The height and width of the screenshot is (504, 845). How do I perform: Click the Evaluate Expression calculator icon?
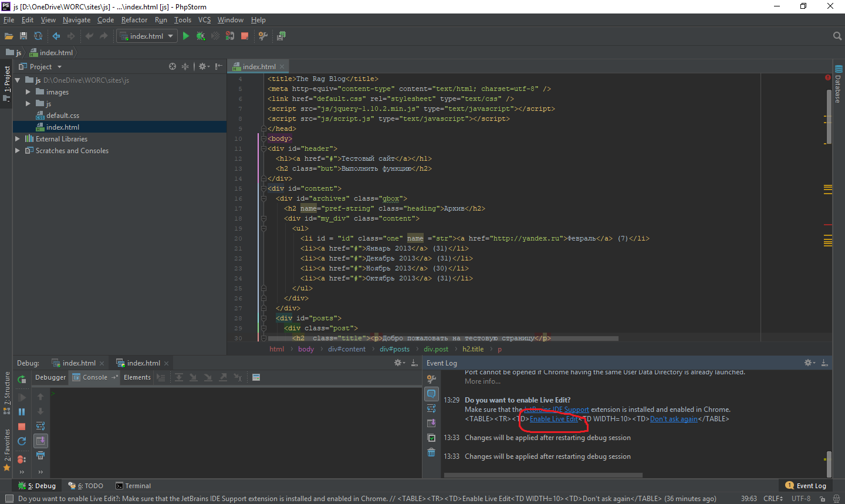256,377
